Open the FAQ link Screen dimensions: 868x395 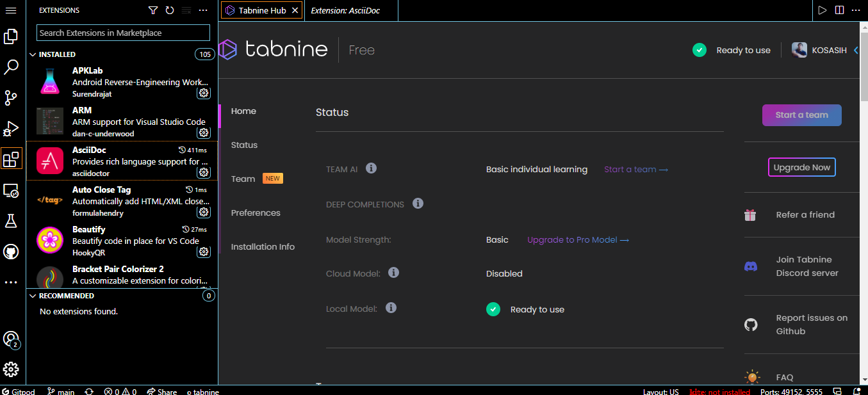pos(784,378)
